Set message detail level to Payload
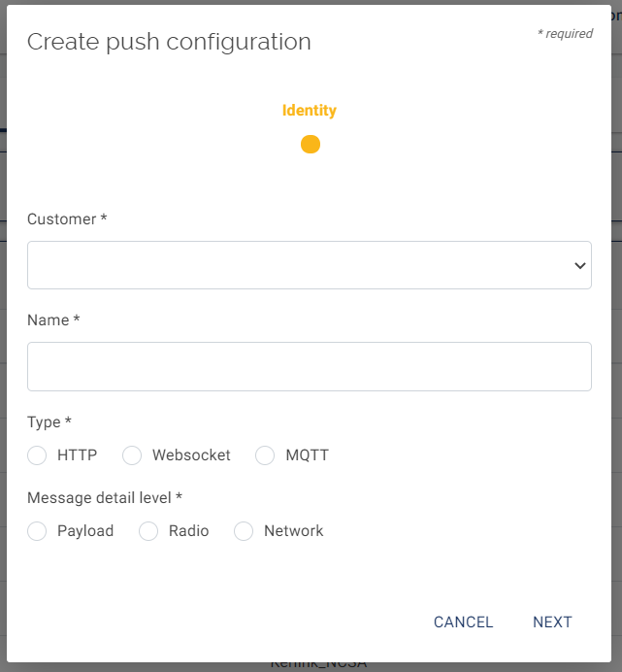 tap(37, 531)
